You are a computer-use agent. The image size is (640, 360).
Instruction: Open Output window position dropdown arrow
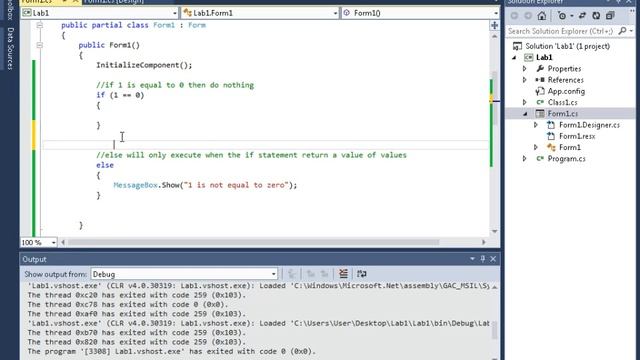472,259
